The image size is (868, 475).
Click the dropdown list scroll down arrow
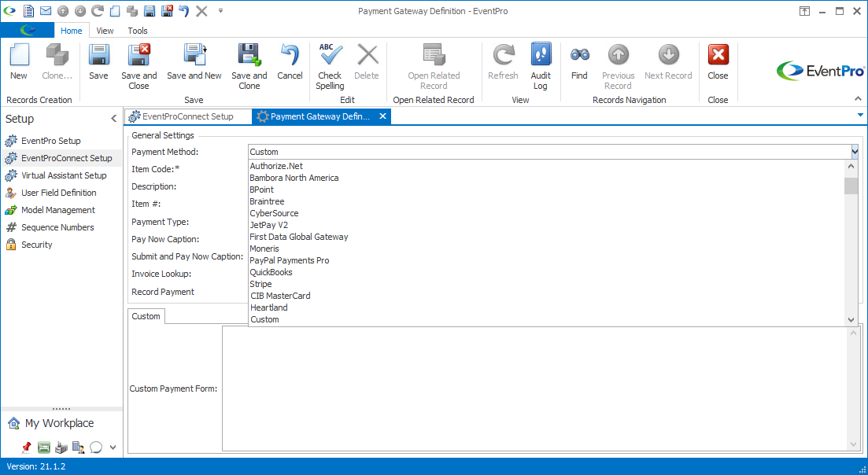851,320
